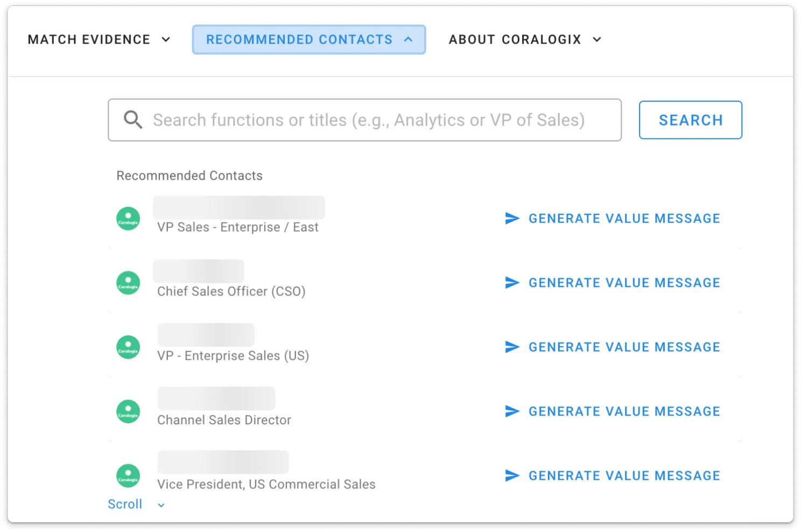Generate value message for VP - Enterprise Sales (US)
The width and height of the screenshot is (801, 532).
[x=624, y=347]
